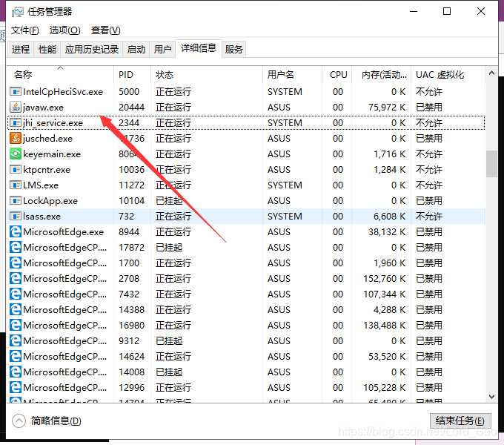
Task: Select the MicrosoftEdge.exe process name
Action: pos(63,232)
